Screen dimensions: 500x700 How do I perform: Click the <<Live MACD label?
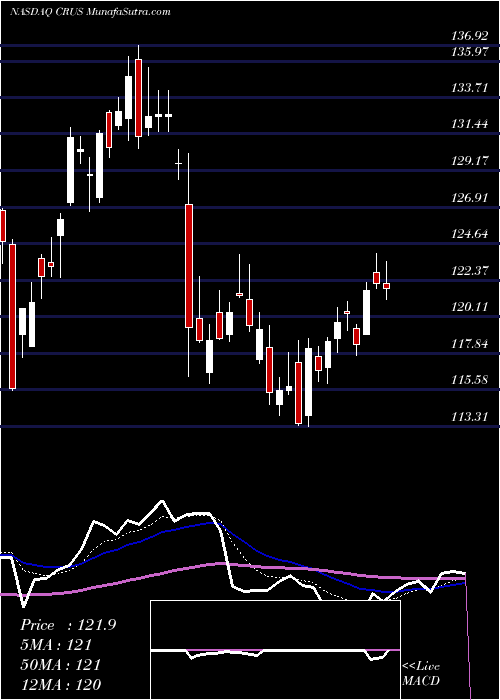[421, 674]
